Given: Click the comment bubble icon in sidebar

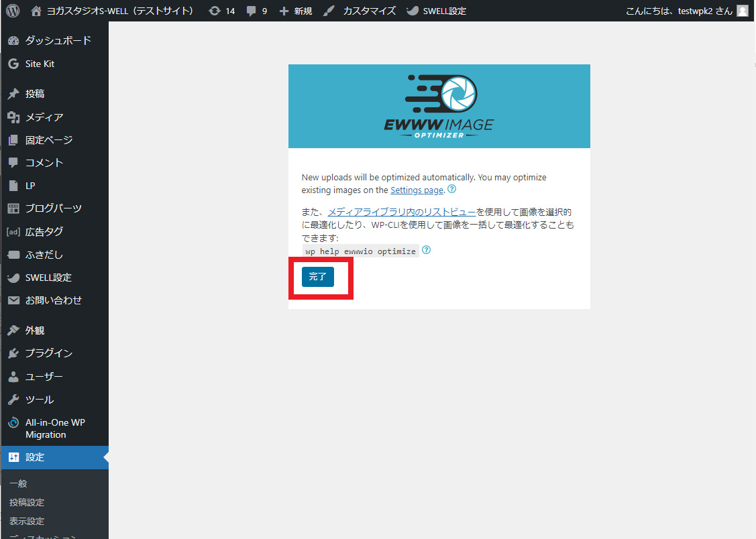Looking at the screenshot, I should tap(13, 163).
